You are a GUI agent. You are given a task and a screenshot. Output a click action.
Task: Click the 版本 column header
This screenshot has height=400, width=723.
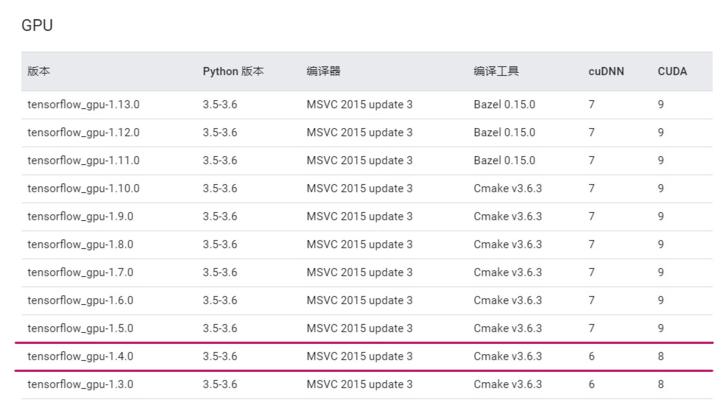click(x=39, y=71)
